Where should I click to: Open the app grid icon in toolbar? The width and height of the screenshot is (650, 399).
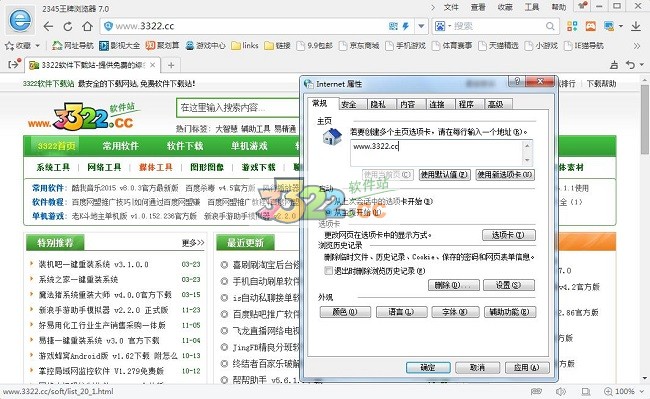(x=572, y=26)
